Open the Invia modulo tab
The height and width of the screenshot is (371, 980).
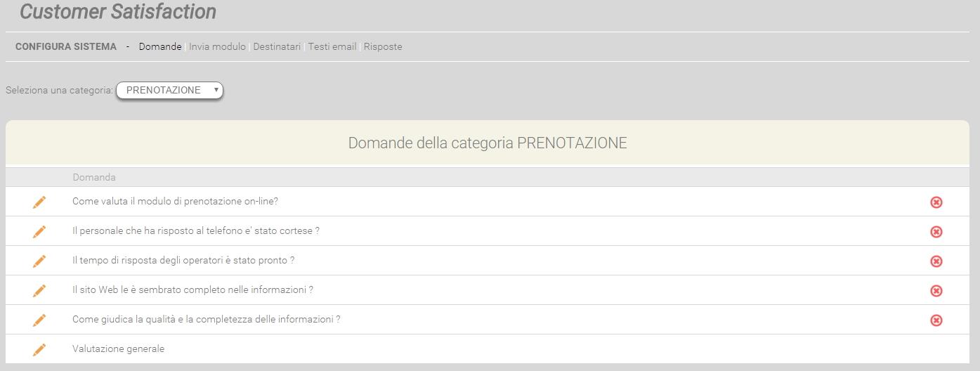(217, 46)
